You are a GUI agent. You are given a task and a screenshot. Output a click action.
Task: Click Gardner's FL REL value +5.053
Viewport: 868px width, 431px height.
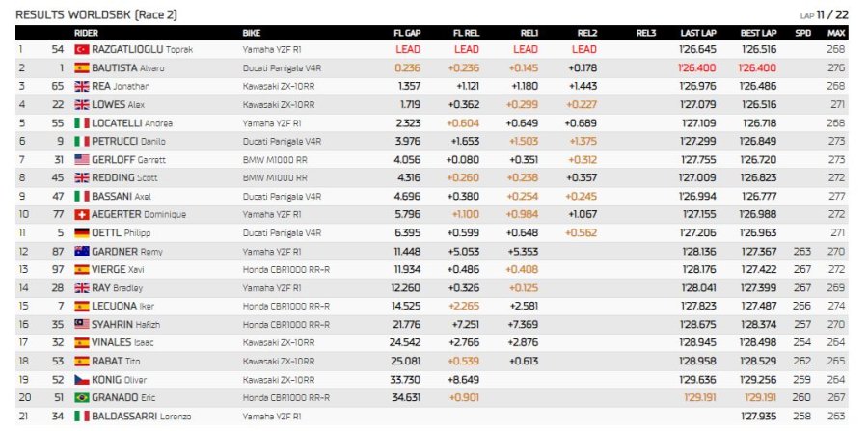pyautogui.click(x=465, y=252)
